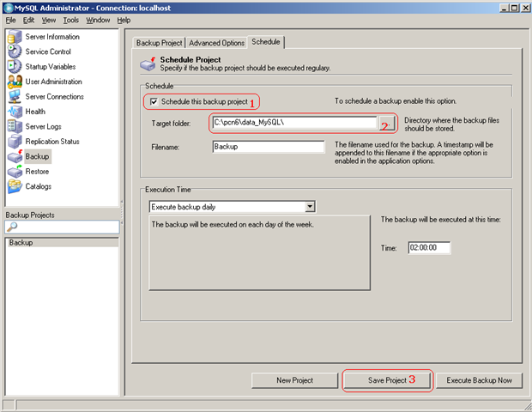Select User Administration label in sidebar
Screen dimensions: 532x412
(53, 82)
